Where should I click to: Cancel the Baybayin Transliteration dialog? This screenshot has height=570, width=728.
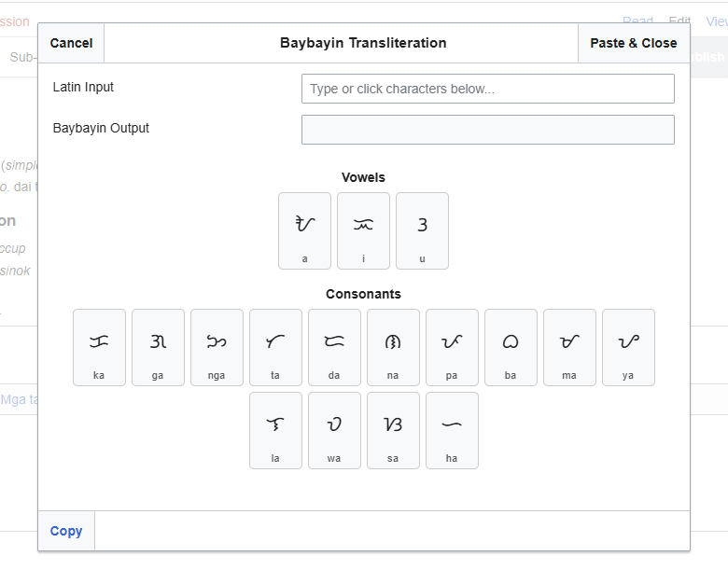[x=71, y=43]
